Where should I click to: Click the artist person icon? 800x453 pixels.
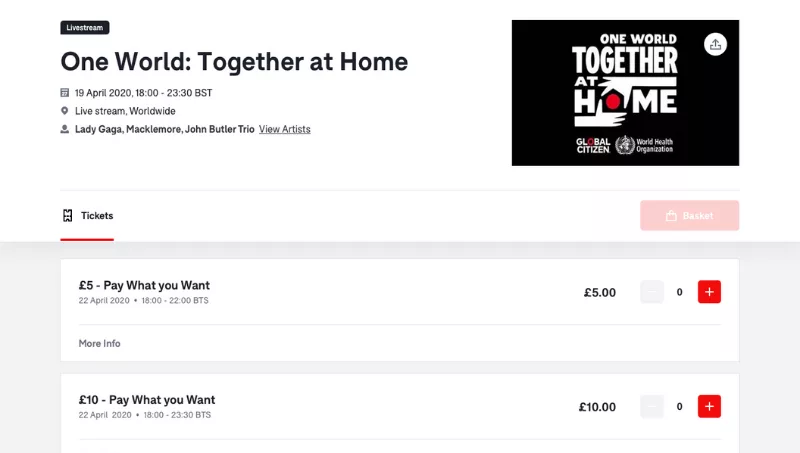[x=65, y=129]
